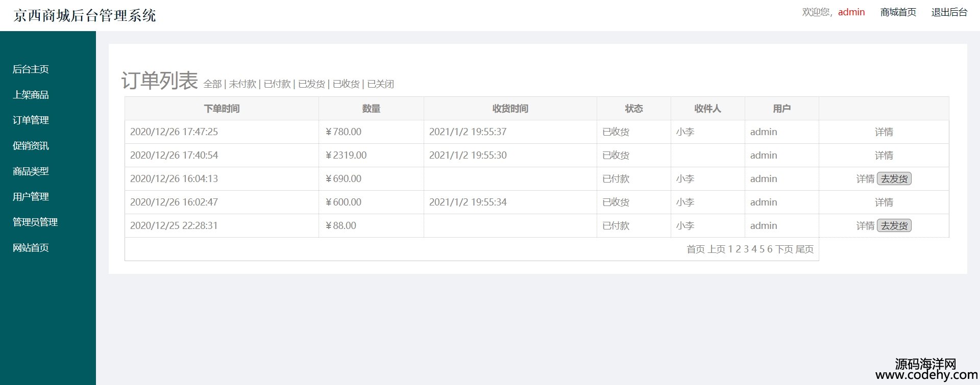Filter orders by 已发货
Image resolution: width=980 pixels, height=385 pixels.
point(311,84)
